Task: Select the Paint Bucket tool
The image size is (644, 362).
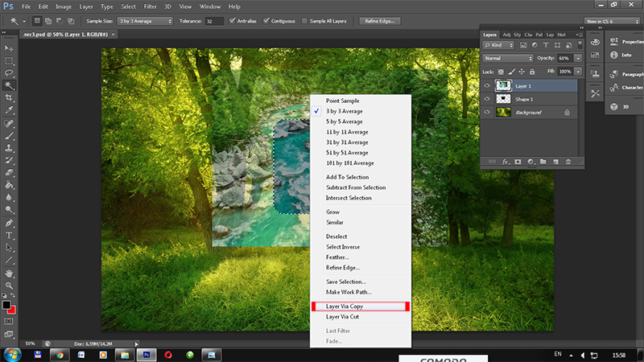Action: [x=9, y=185]
